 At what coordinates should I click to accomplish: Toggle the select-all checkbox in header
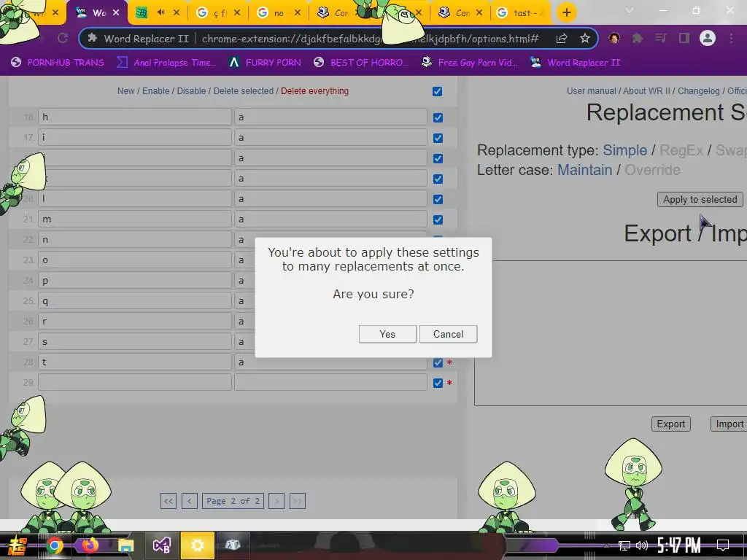pos(438,91)
